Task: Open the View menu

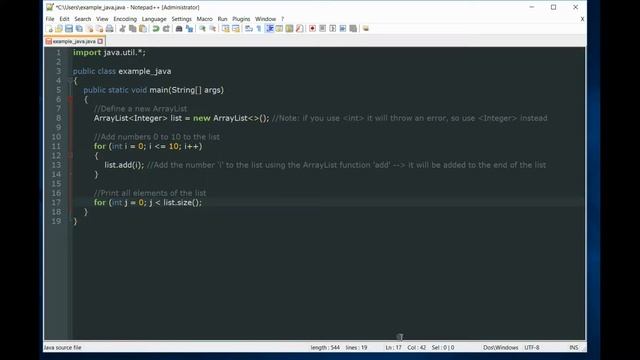Action: point(102,19)
